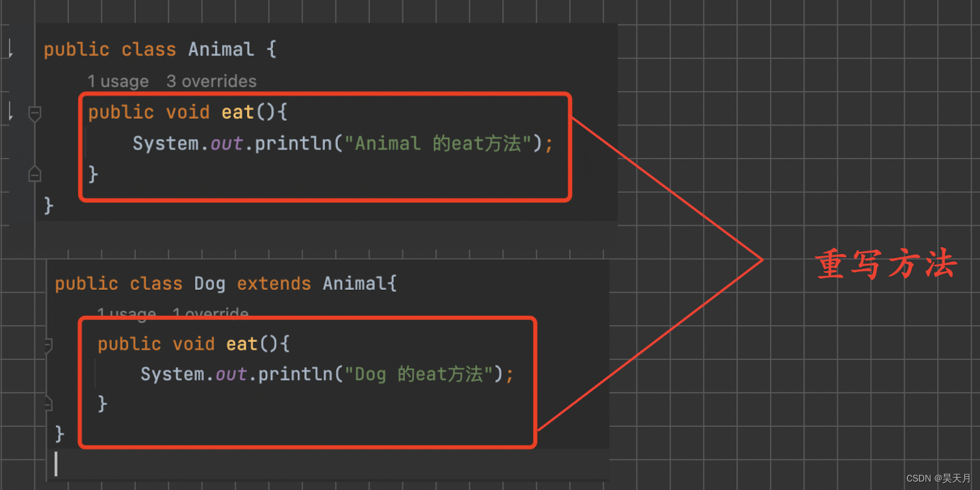
Task: Collapse eat() using fold marker in Dog class
Action: 48,346
